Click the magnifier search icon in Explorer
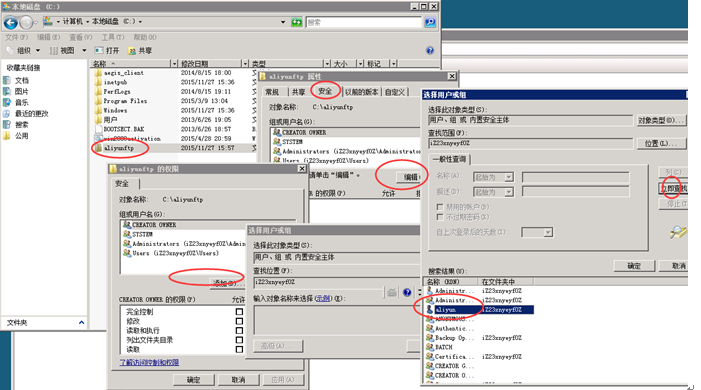 click(x=430, y=22)
